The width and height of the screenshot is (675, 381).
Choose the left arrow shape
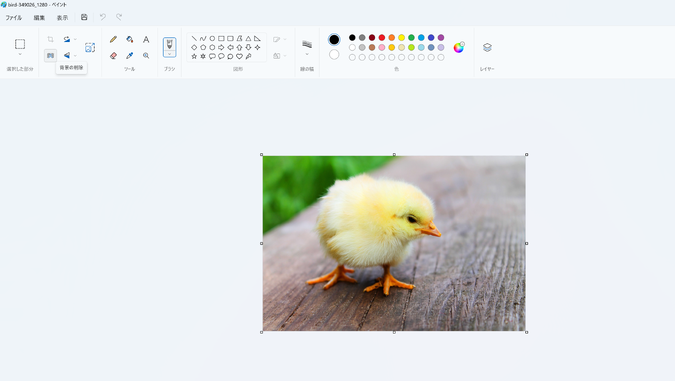230,47
